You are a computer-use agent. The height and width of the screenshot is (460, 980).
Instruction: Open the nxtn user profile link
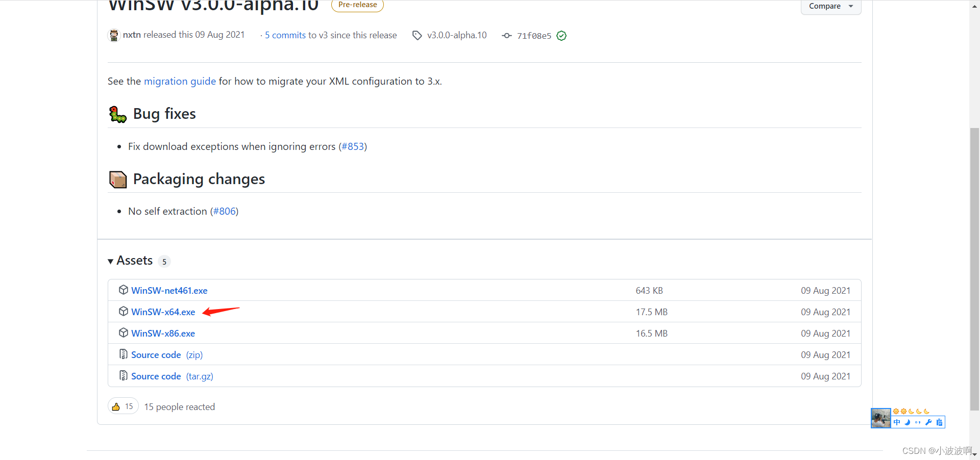[x=132, y=35]
